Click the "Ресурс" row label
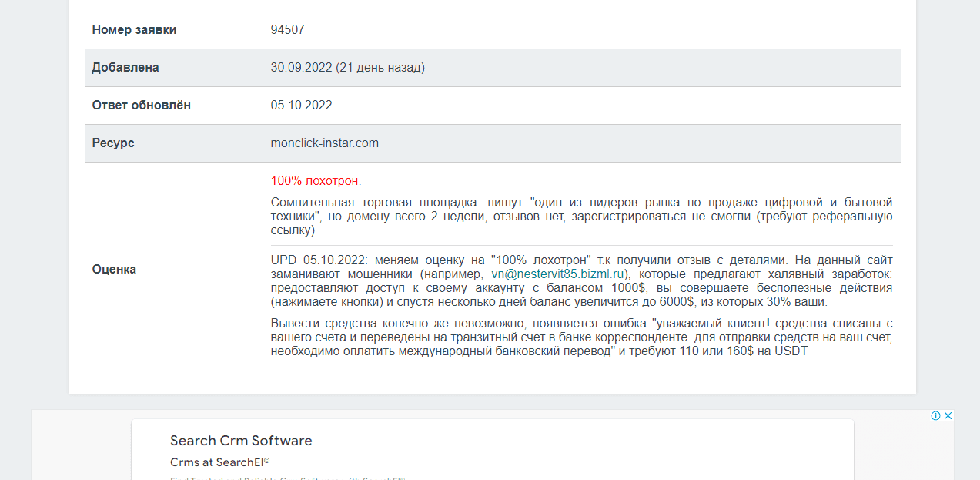Viewport: 980px width, 480px height. [x=113, y=143]
